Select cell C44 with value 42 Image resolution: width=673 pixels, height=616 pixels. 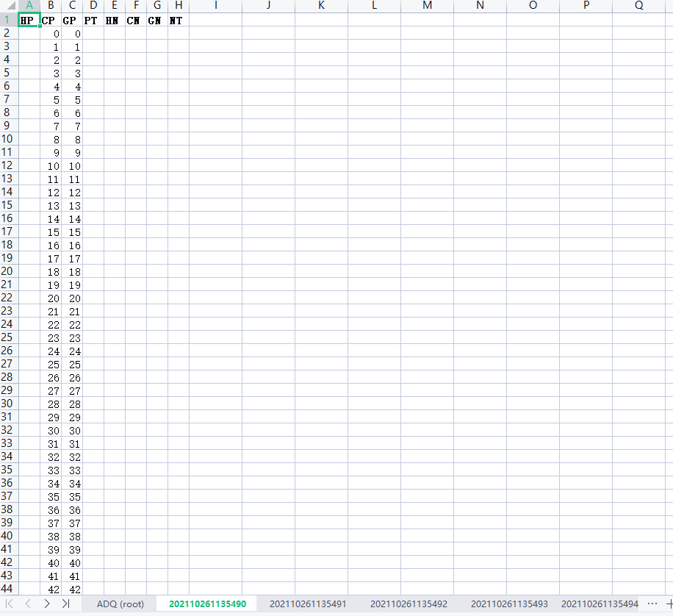point(72,589)
